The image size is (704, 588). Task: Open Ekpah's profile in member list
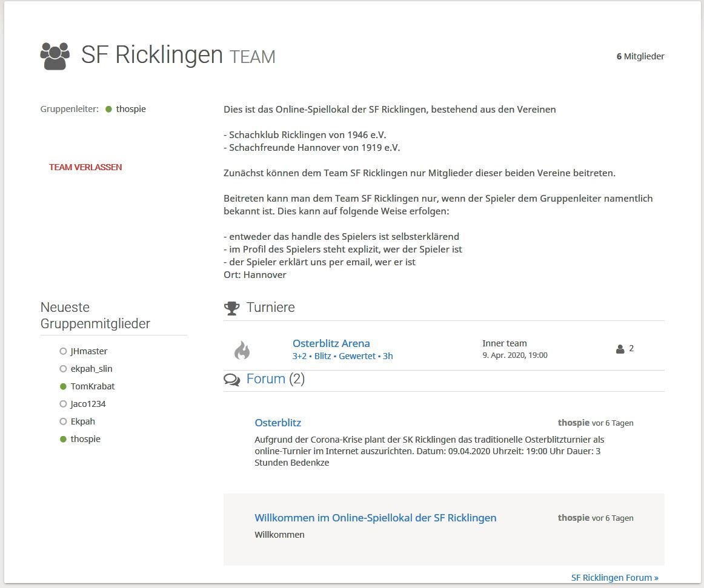coord(82,421)
